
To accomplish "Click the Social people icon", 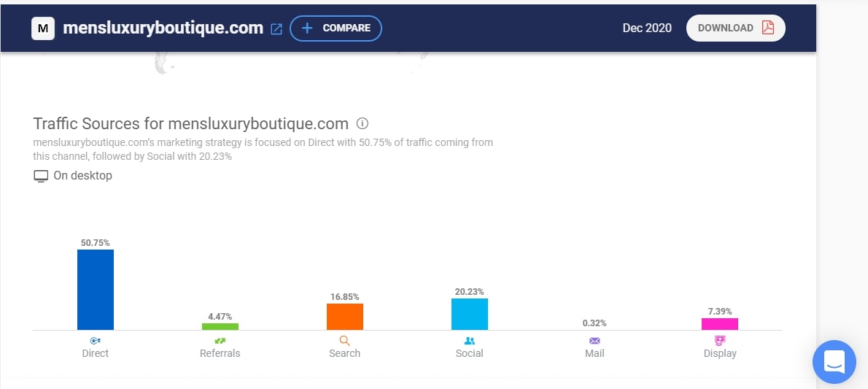I will (469, 341).
